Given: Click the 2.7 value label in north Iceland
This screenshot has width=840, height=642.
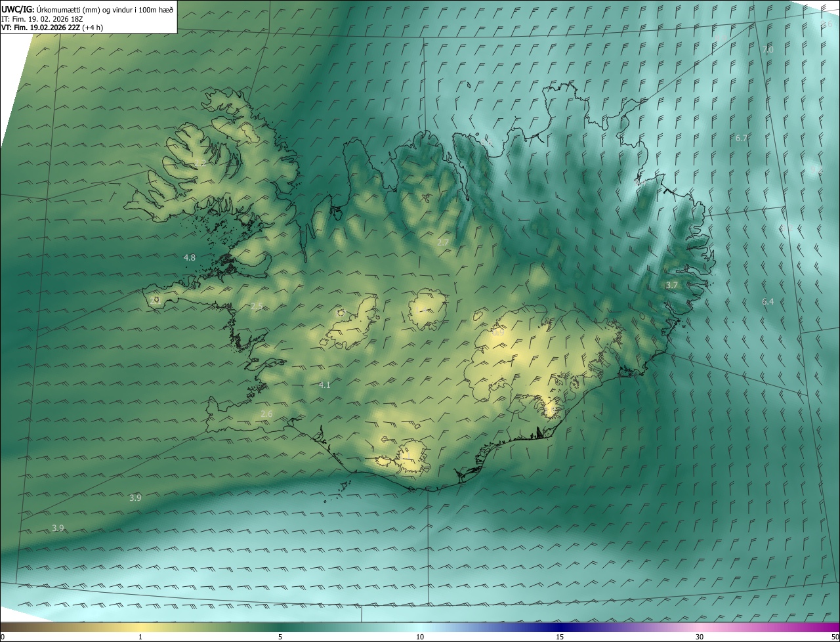Looking at the screenshot, I should (443, 243).
